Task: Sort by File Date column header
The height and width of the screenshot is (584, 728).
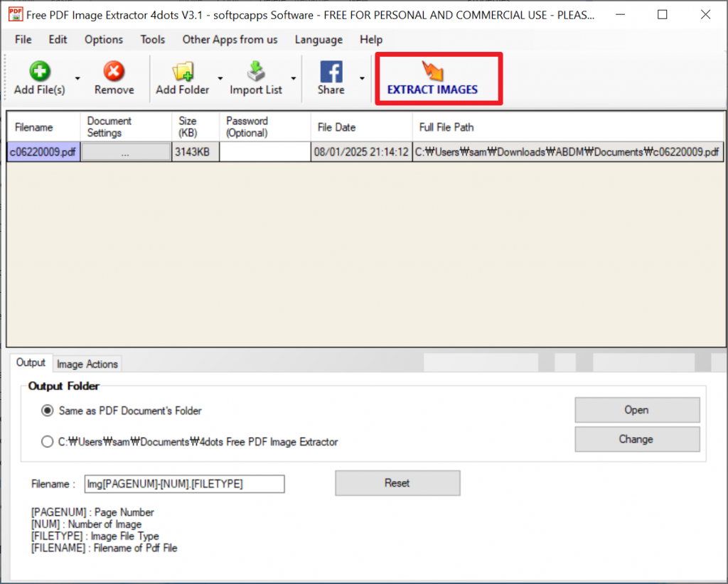Action: tap(361, 127)
